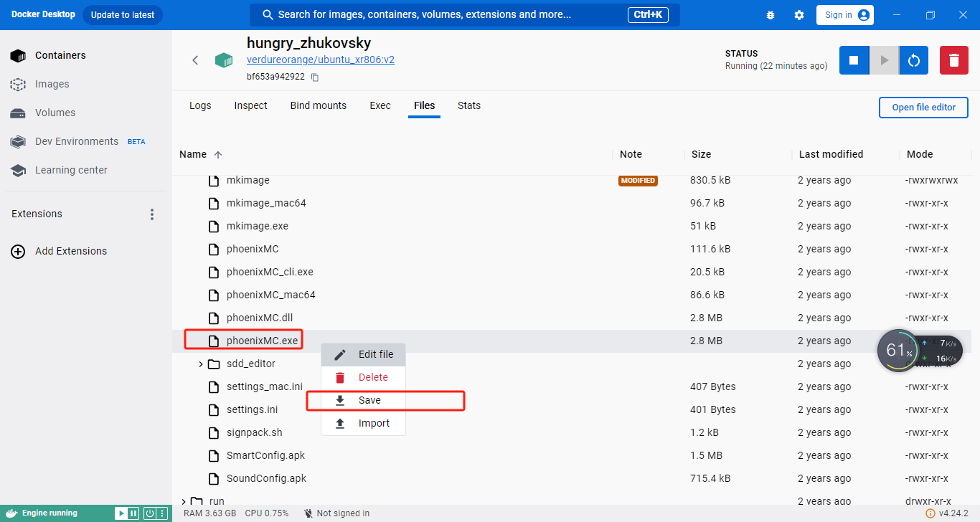Choose Edit file from context menu
The height and width of the screenshot is (522, 980).
click(x=363, y=355)
